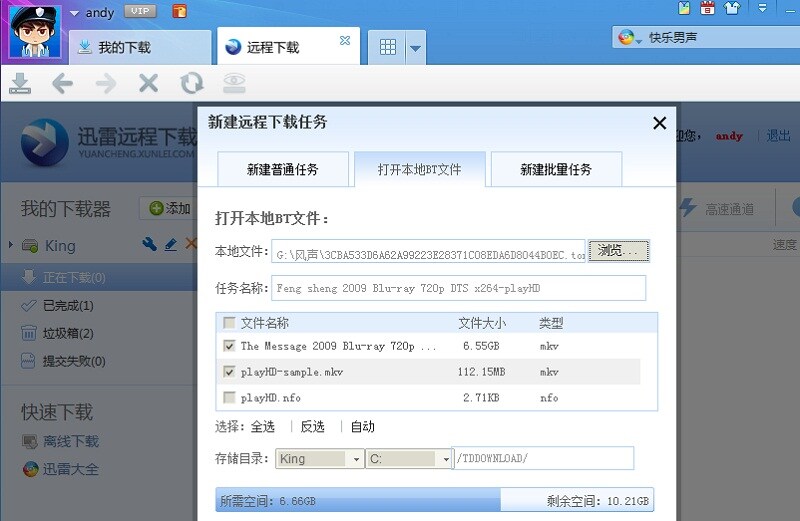The width and height of the screenshot is (800, 521).
Task: Stop loading with the X toolbar icon
Action: (x=148, y=83)
